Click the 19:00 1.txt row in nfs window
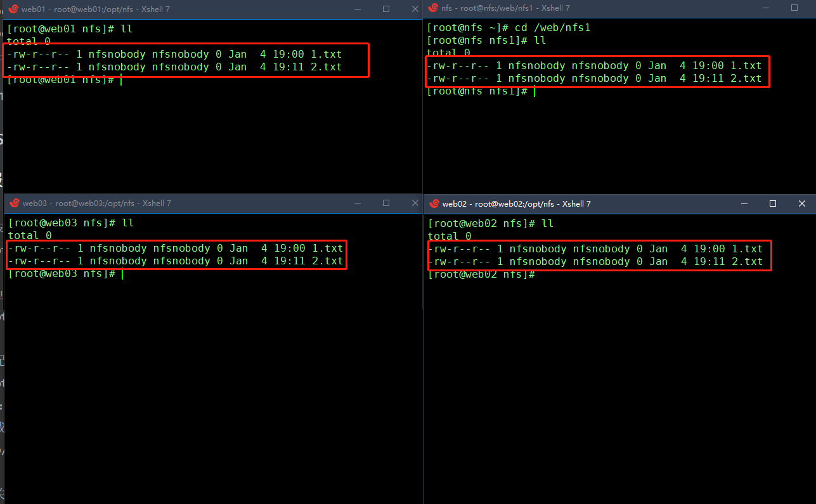Viewport: 816px width, 504px height. click(594, 65)
